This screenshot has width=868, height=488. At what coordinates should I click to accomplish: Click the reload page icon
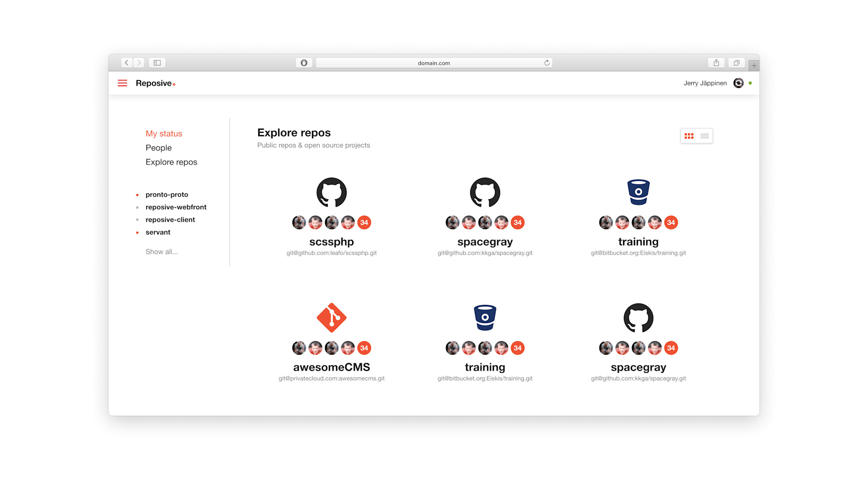pyautogui.click(x=547, y=63)
